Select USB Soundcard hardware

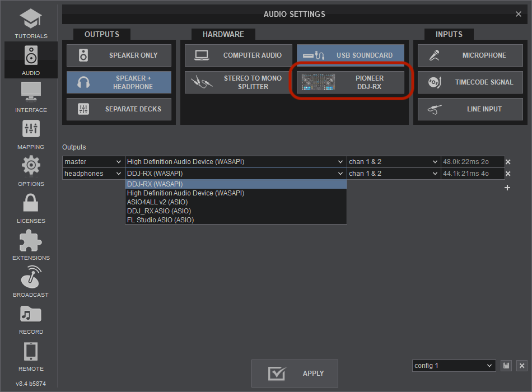coord(351,55)
